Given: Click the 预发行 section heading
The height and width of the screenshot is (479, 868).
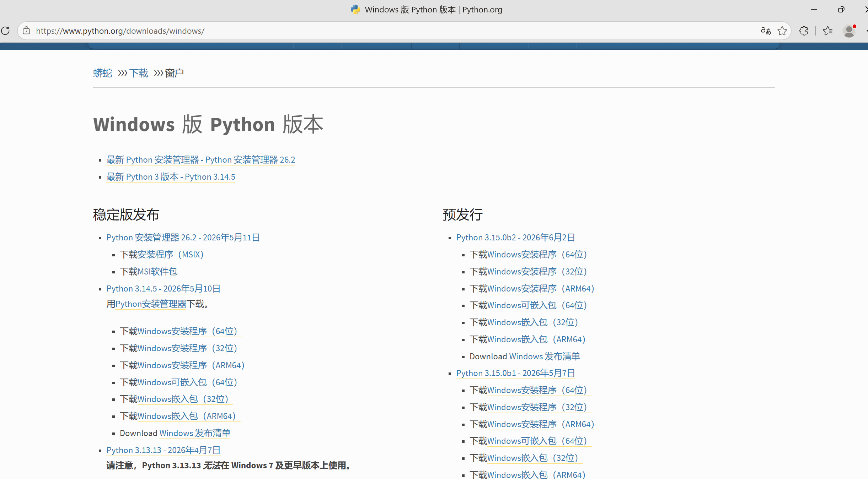Looking at the screenshot, I should (463, 215).
